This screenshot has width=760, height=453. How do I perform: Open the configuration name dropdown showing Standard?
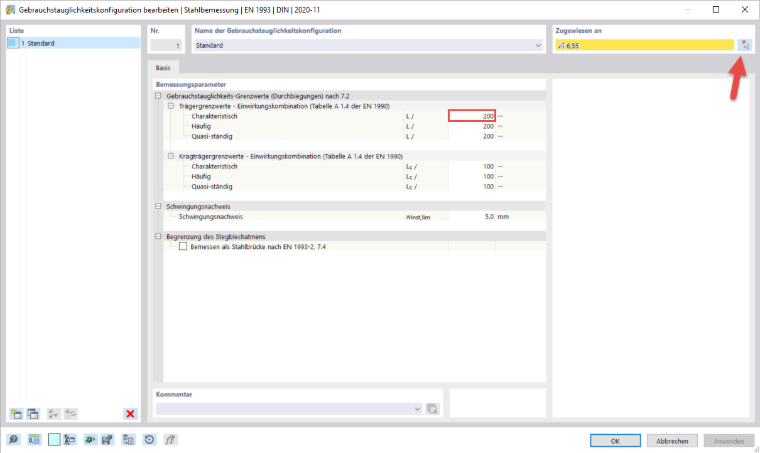point(538,45)
